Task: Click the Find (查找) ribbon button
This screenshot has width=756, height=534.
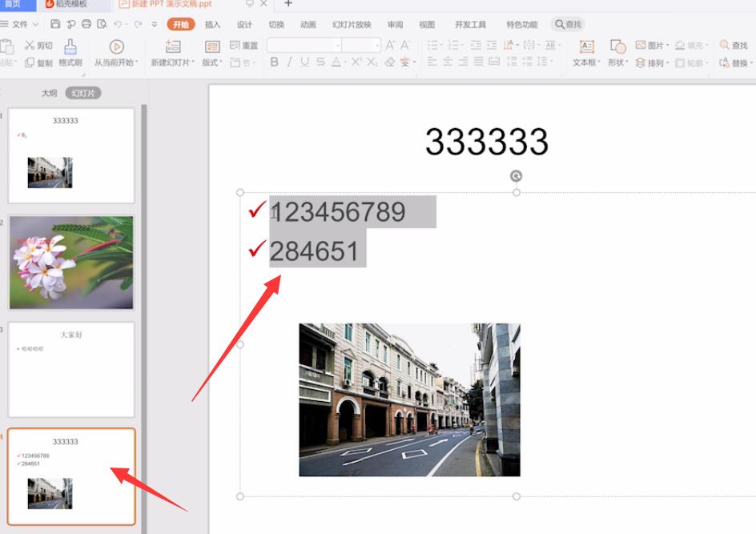Action: pyautogui.click(x=734, y=46)
